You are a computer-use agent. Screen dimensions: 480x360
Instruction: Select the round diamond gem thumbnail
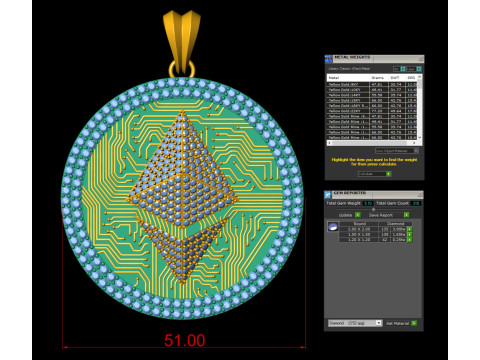point(333,227)
